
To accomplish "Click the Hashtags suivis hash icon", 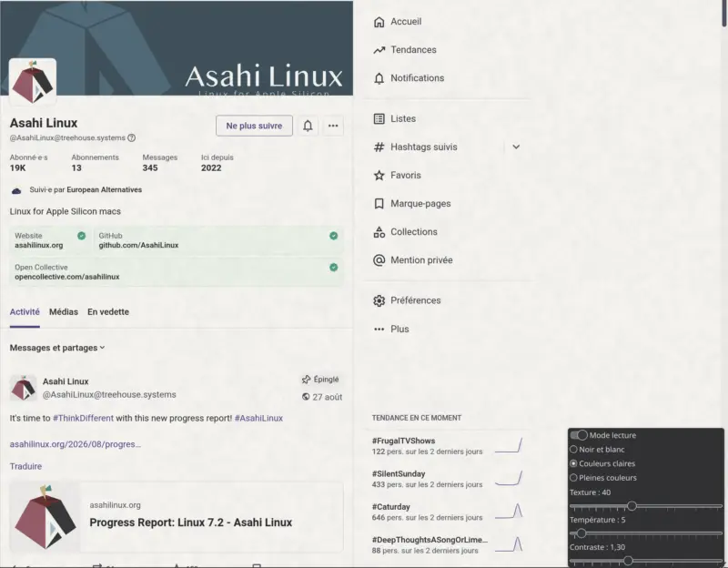I will pyautogui.click(x=379, y=147).
